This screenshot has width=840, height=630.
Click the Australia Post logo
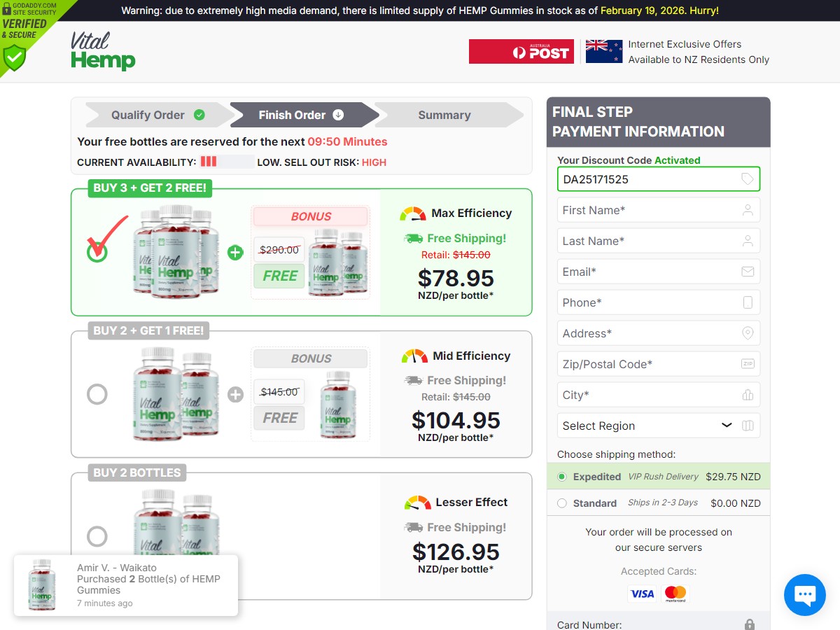[x=521, y=51]
